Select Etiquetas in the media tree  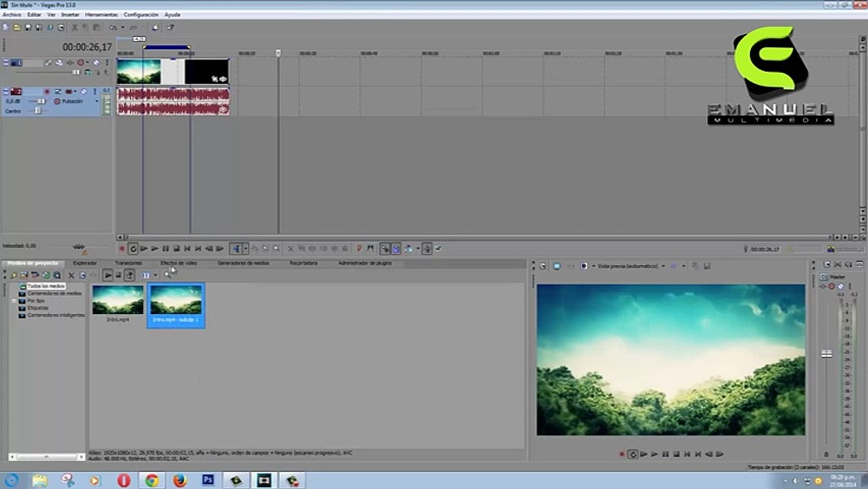coord(37,308)
